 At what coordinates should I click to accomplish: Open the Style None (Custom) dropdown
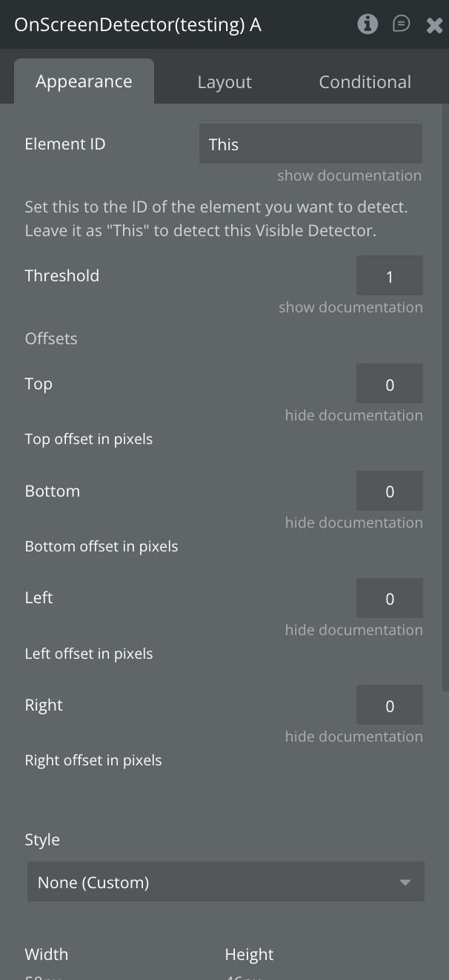(x=225, y=882)
